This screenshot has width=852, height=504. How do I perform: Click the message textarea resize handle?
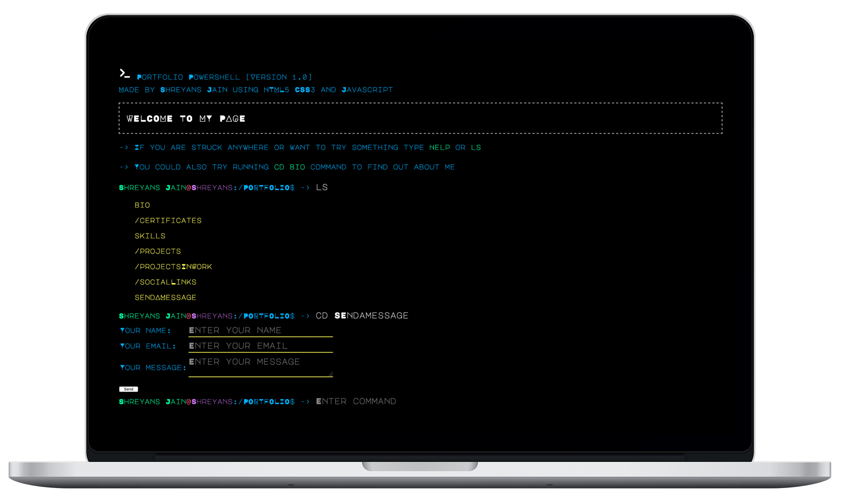click(331, 374)
